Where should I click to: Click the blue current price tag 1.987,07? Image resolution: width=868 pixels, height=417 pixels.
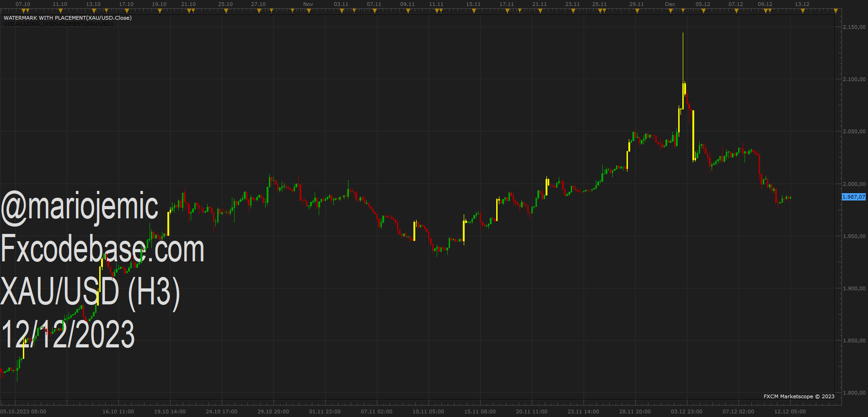[854, 197]
